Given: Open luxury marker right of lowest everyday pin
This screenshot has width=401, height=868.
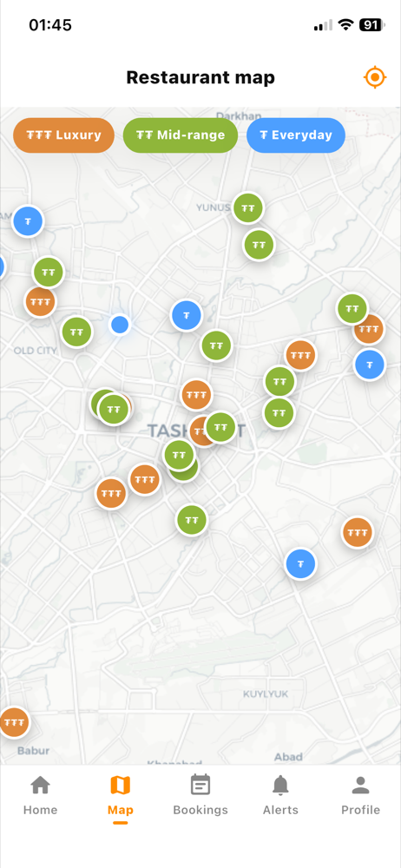Looking at the screenshot, I should coord(358,533).
